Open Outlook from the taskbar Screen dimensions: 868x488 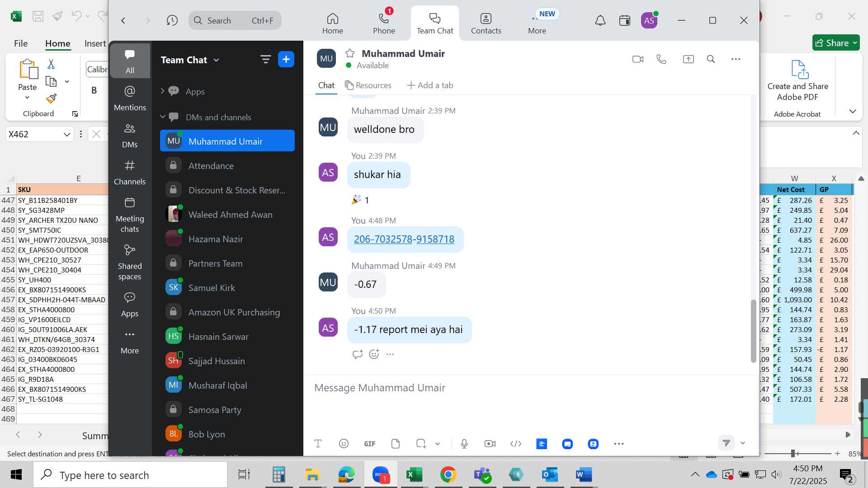pos(550,474)
